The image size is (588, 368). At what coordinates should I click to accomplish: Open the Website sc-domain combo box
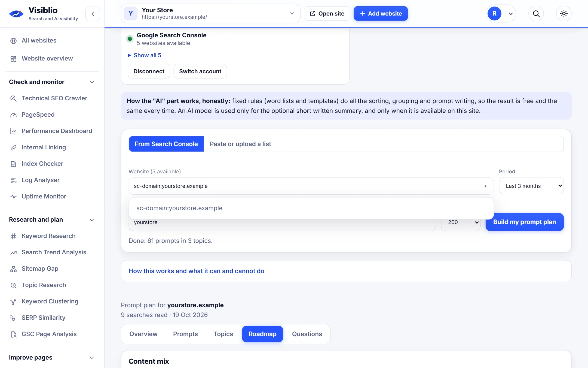(311, 186)
